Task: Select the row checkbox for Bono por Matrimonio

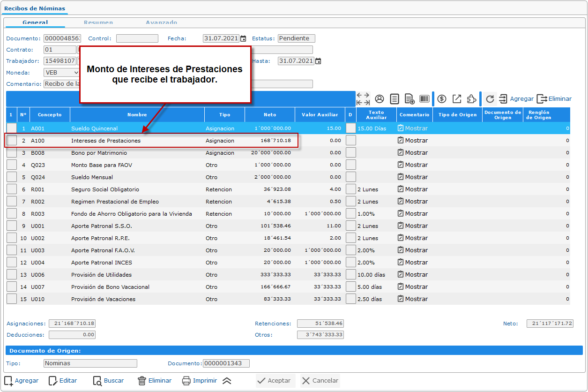Action: (12, 153)
